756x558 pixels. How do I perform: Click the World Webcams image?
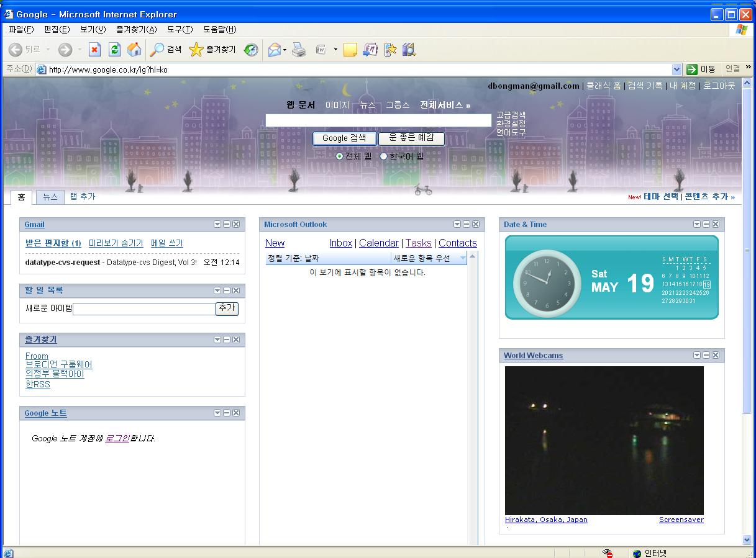click(604, 440)
